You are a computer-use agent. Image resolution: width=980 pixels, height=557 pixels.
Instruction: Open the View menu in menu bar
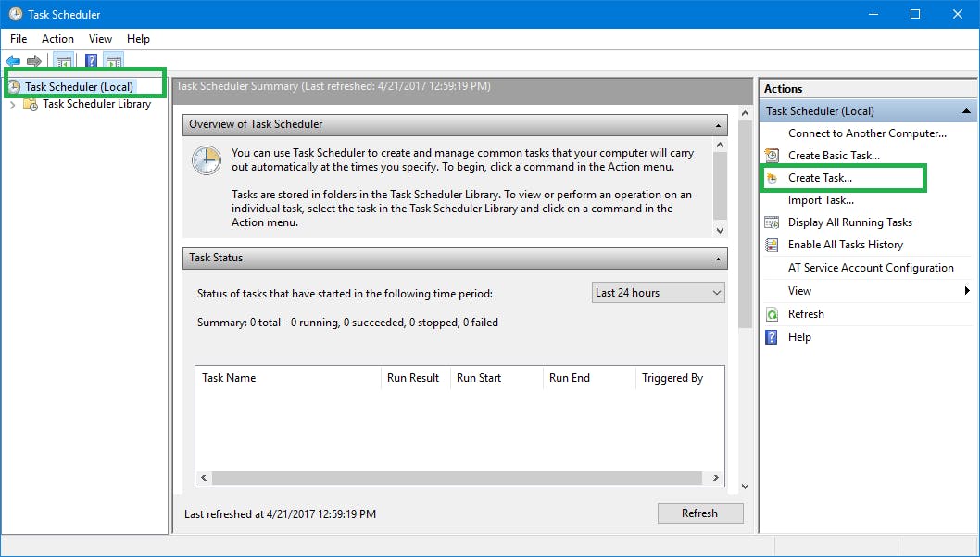click(100, 39)
